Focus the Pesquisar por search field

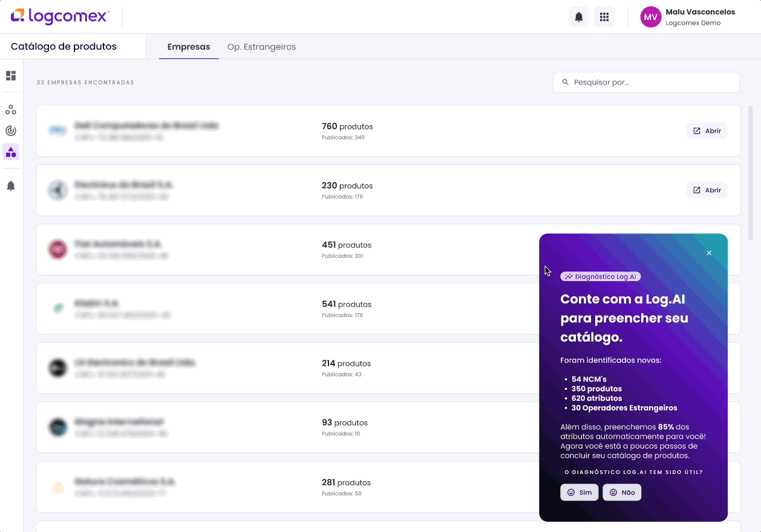pyautogui.click(x=646, y=82)
